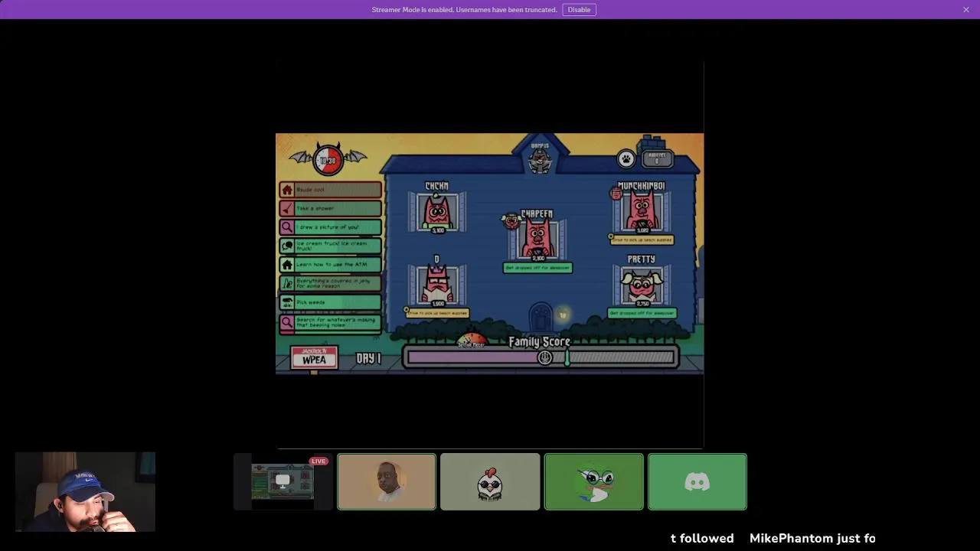Select MUNCHKINBOI's monster in the window
Screen dimensions: 980x551
[642, 212]
